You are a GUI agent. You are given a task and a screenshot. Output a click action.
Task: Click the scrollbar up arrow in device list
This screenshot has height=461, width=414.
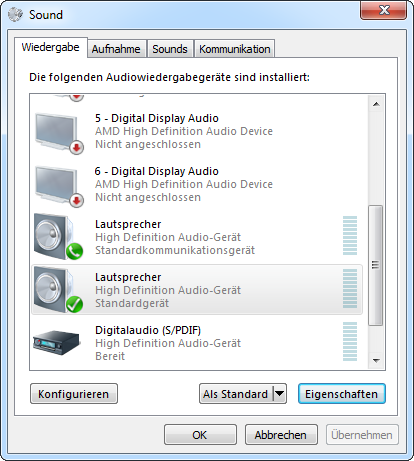376,104
